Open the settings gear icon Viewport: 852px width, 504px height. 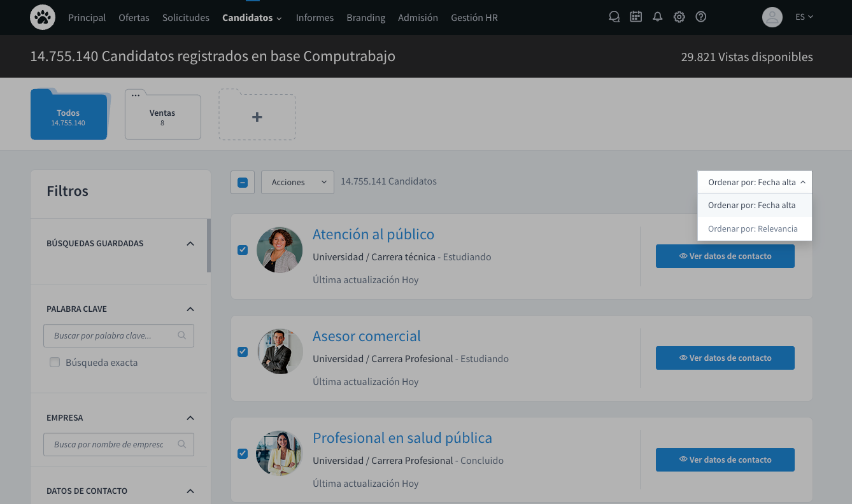click(679, 17)
